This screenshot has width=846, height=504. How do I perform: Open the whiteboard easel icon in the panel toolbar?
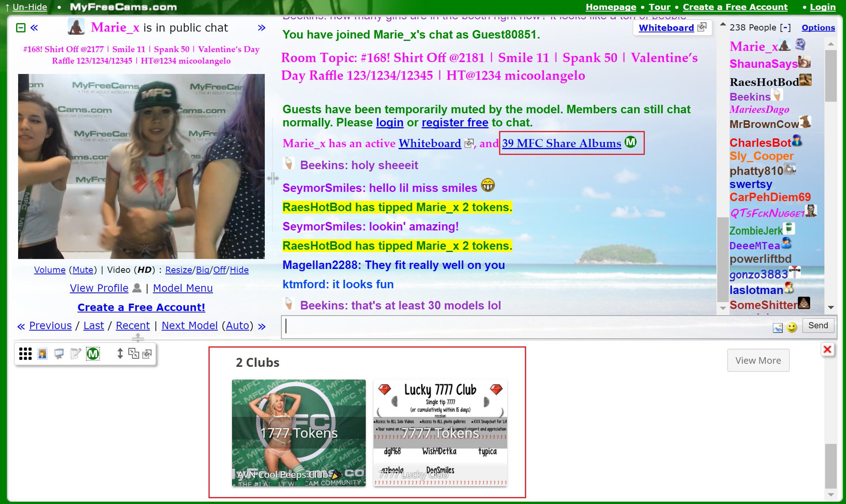tap(59, 354)
